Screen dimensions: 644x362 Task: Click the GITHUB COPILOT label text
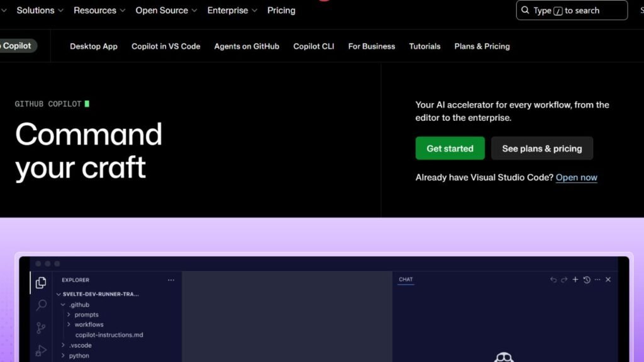click(48, 104)
